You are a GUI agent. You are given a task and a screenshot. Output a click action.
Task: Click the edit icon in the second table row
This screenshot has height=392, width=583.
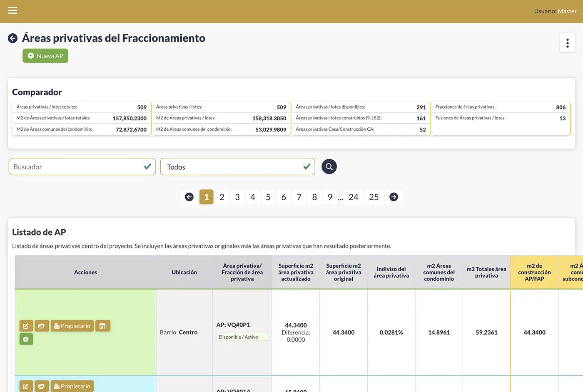[x=26, y=386]
